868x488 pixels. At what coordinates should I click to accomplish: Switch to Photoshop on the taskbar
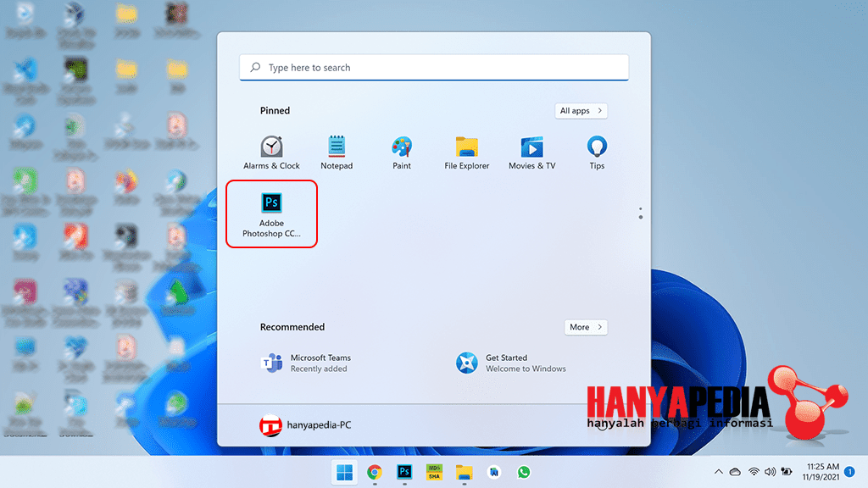click(404, 472)
